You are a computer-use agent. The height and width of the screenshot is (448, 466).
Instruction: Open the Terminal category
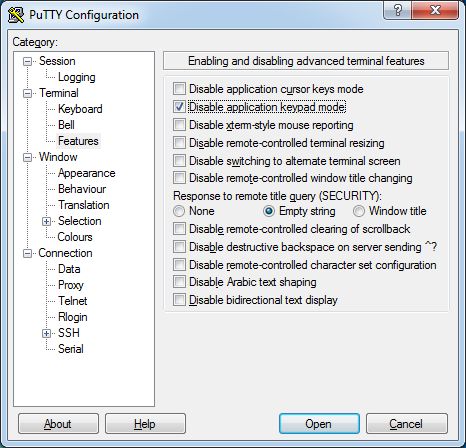coord(59,93)
